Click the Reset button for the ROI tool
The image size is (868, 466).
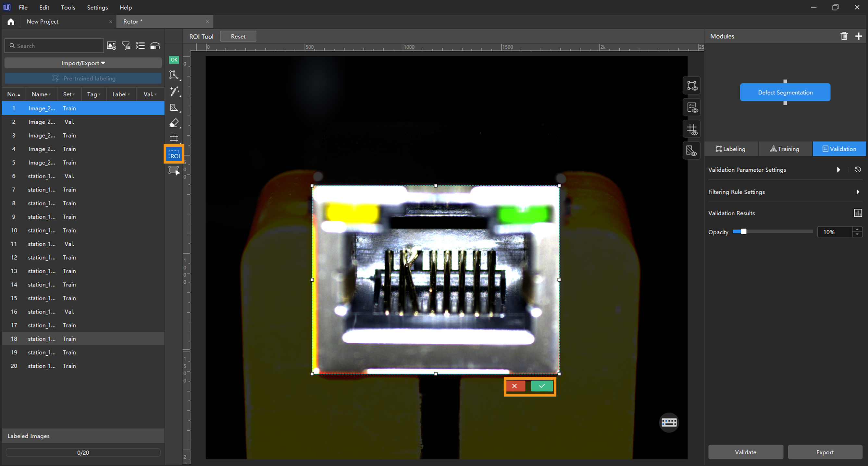[x=238, y=36]
